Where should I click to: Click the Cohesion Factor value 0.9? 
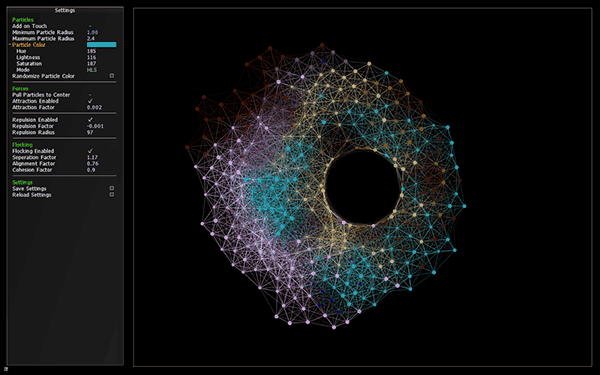point(91,170)
